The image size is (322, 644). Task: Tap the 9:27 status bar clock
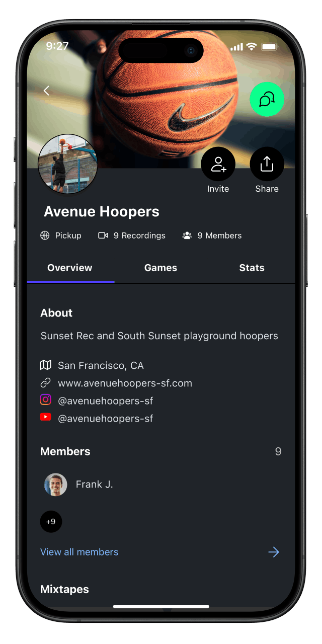57,46
